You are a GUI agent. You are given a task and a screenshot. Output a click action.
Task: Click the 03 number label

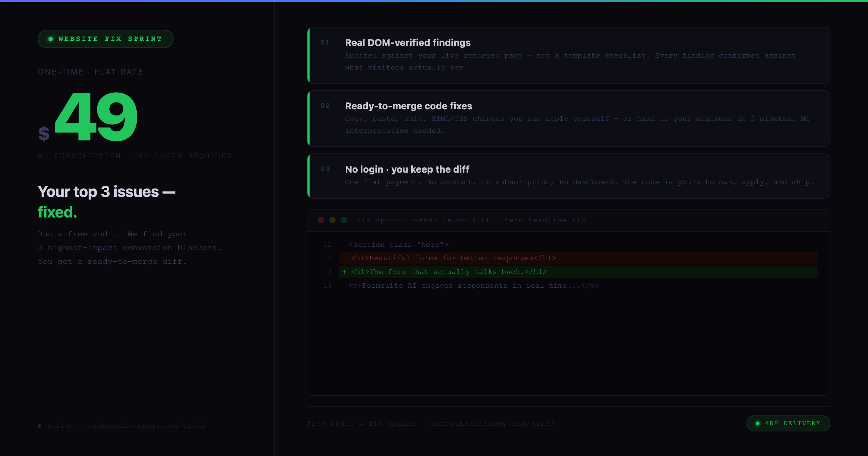(325, 169)
